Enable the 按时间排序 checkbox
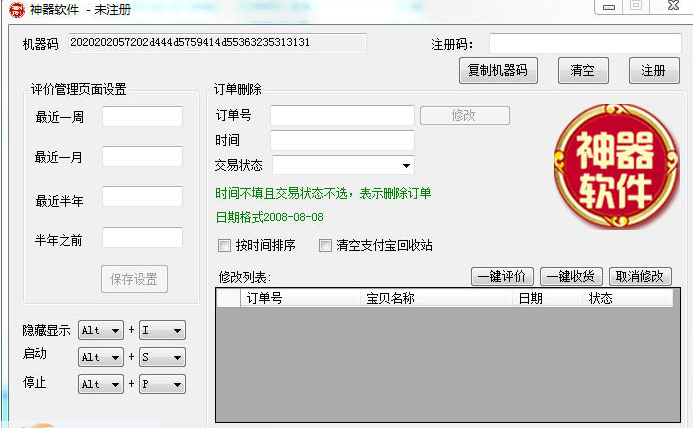693x428 pixels. [x=225, y=245]
